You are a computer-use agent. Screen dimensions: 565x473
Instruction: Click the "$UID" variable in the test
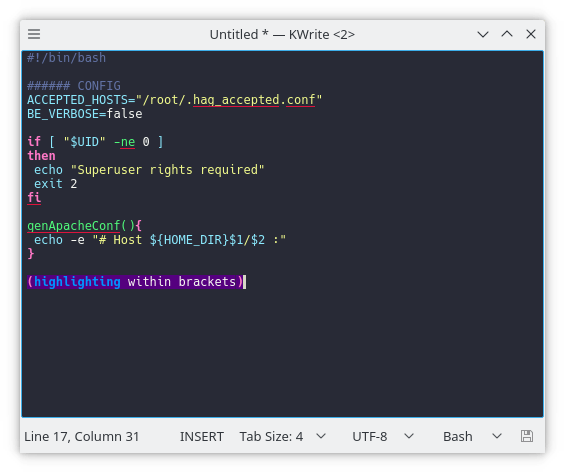[85, 142]
